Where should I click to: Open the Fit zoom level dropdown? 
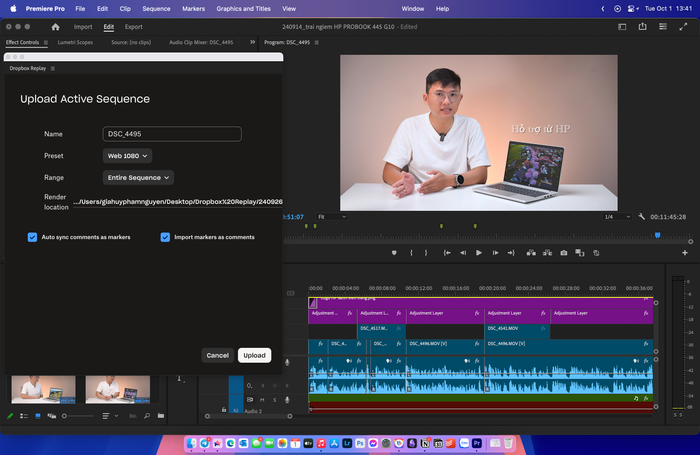click(x=331, y=216)
